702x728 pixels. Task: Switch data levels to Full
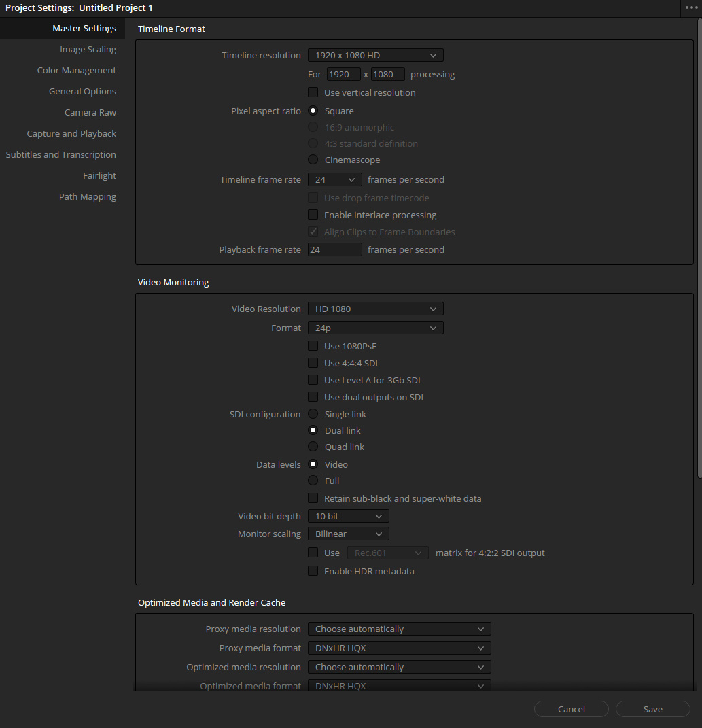pos(313,481)
